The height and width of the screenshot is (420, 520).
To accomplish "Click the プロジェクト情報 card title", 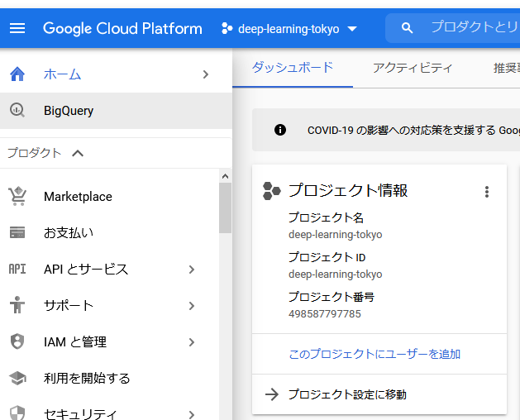I will (x=348, y=191).
